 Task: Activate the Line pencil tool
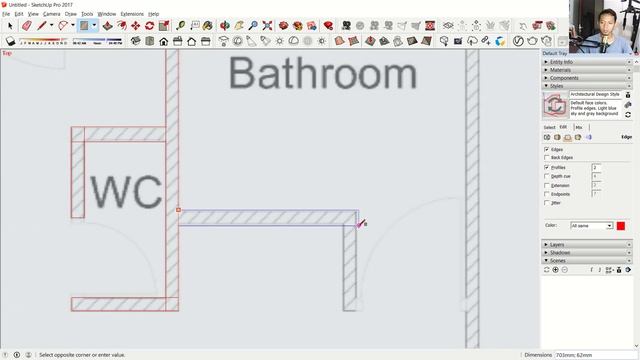42,26
